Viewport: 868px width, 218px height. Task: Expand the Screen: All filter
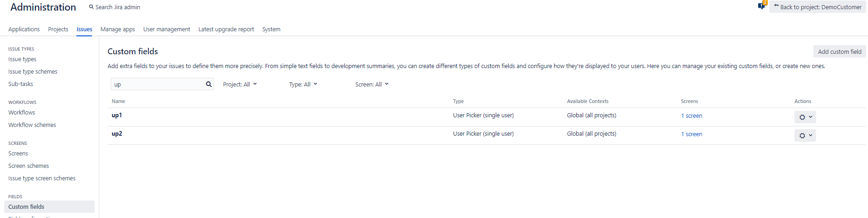(x=372, y=84)
